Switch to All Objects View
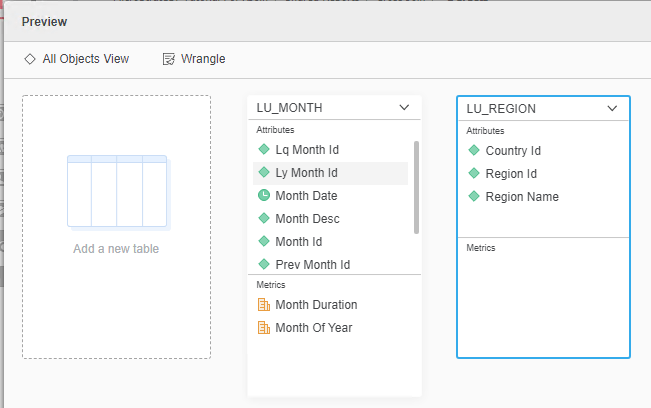This screenshot has width=651, height=408. [85, 59]
